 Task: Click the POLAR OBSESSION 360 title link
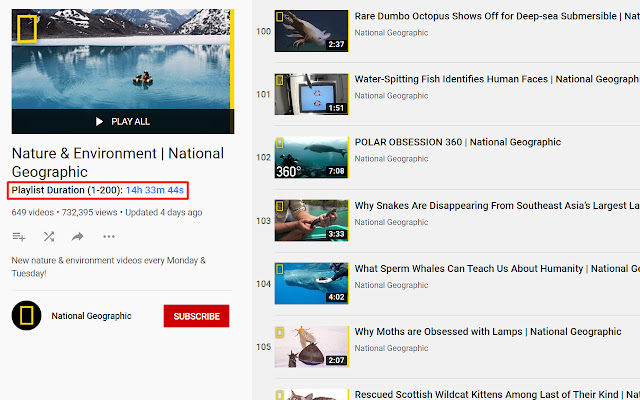(x=458, y=142)
